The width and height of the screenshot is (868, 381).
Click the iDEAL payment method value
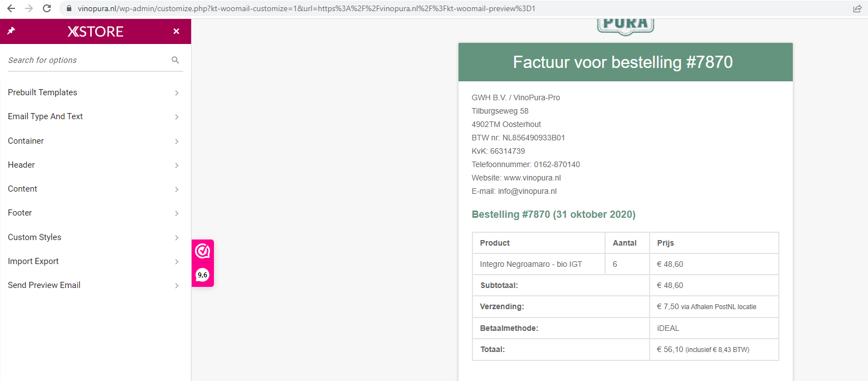coord(668,328)
